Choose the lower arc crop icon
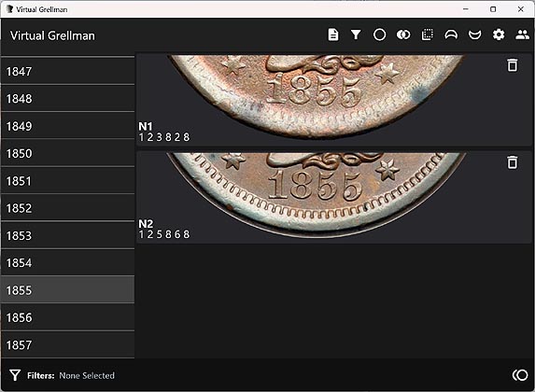535x392 pixels. [474, 35]
